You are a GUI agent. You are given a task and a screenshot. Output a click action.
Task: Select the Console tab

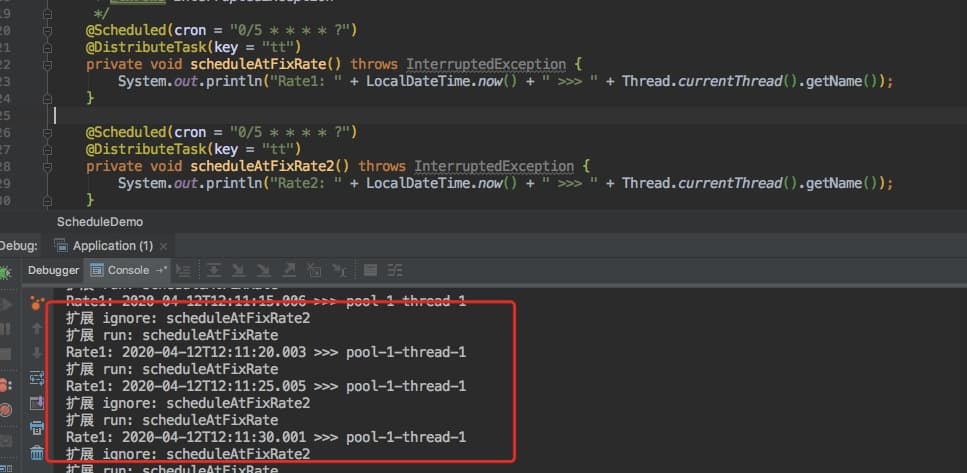coord(127,270)
